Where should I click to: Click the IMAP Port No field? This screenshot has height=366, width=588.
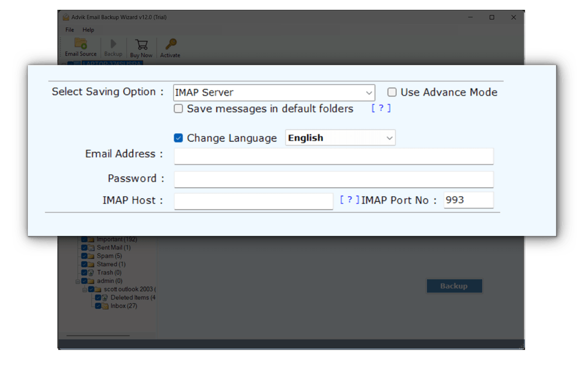469,200
